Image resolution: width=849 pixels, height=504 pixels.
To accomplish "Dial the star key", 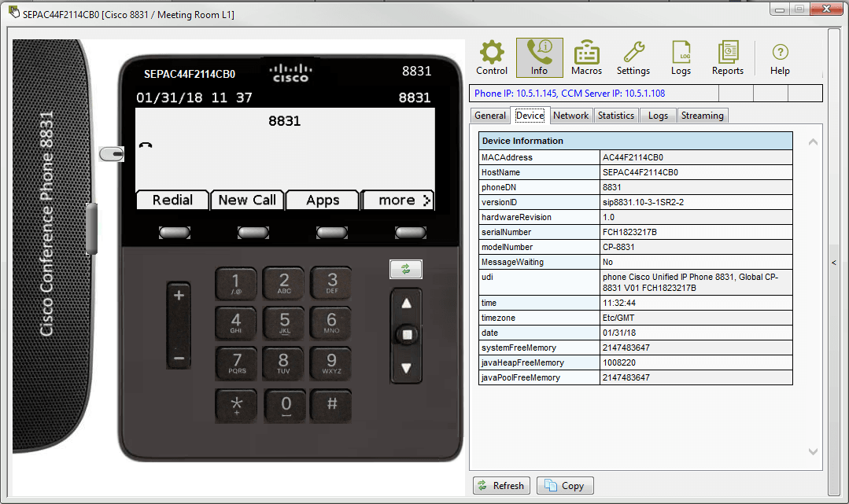I will pyautogui.click(x=235, y=406).
